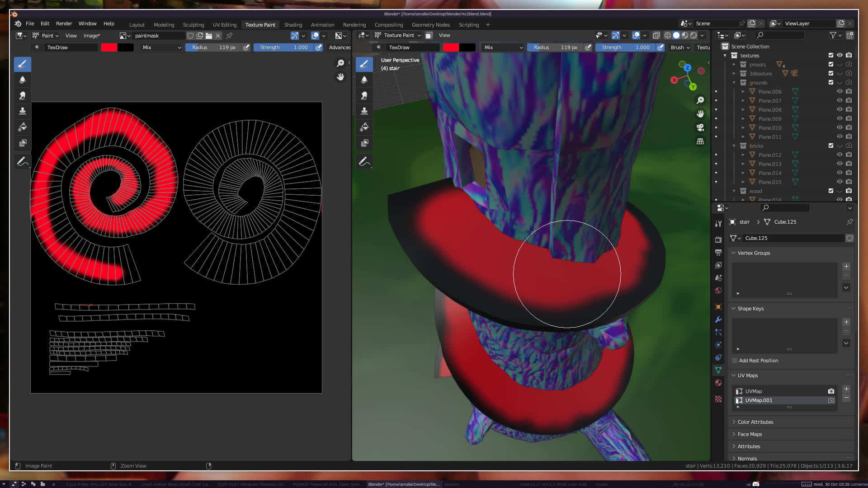Select the Smear tool in image editor

click(22, 95)
